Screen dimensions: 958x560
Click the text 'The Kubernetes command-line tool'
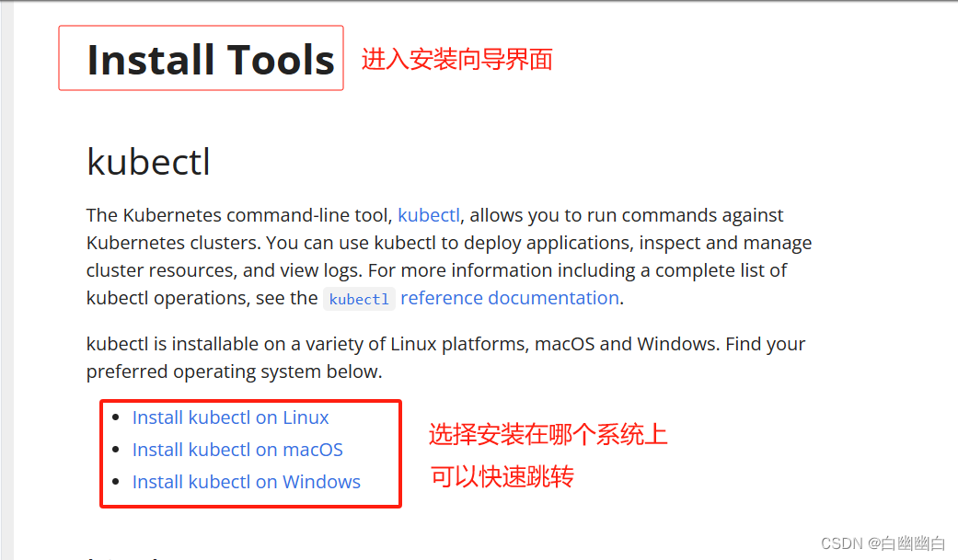(239, 215)
